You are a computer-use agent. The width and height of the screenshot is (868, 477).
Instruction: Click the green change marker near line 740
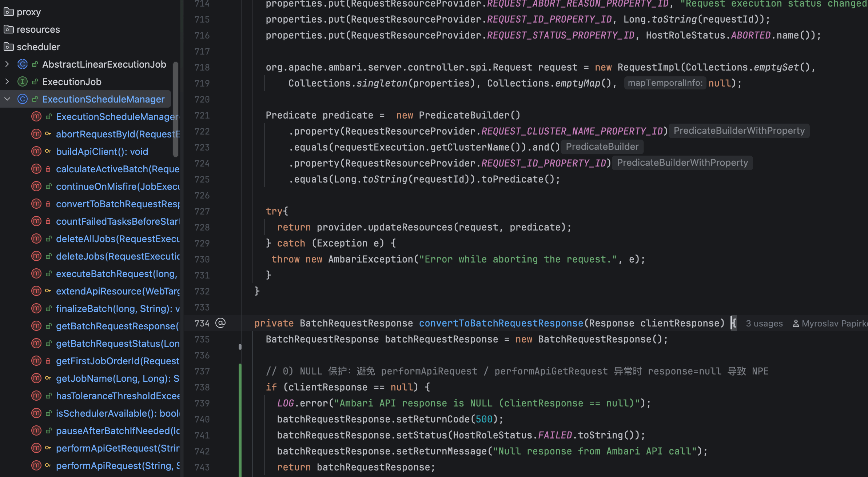[x=240, y=419]
